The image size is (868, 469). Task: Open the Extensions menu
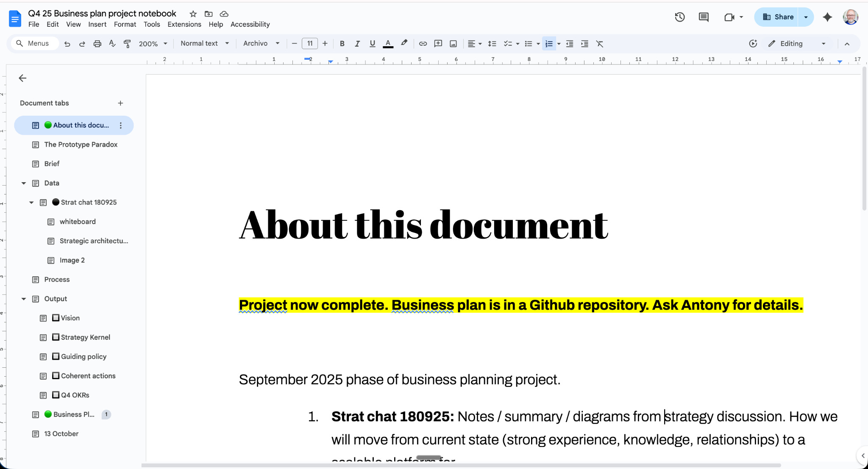click(184, 24)
